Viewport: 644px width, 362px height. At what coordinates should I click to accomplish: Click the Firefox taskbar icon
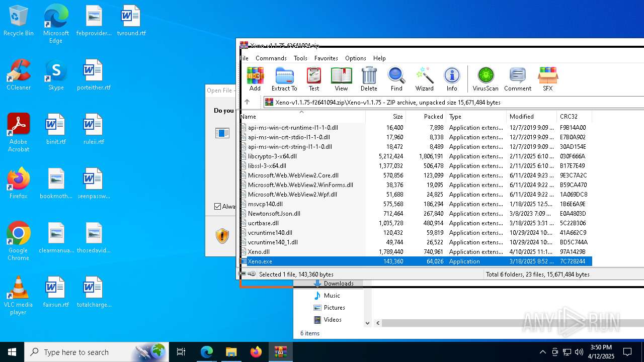click(256, 352)
